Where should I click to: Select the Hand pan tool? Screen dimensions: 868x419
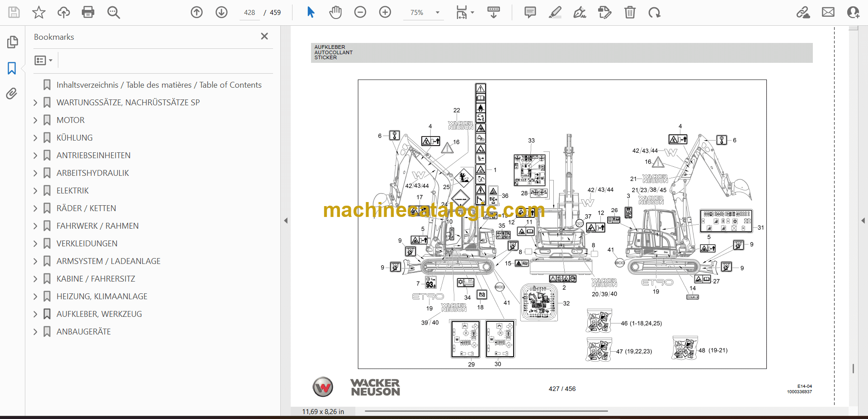335,12
